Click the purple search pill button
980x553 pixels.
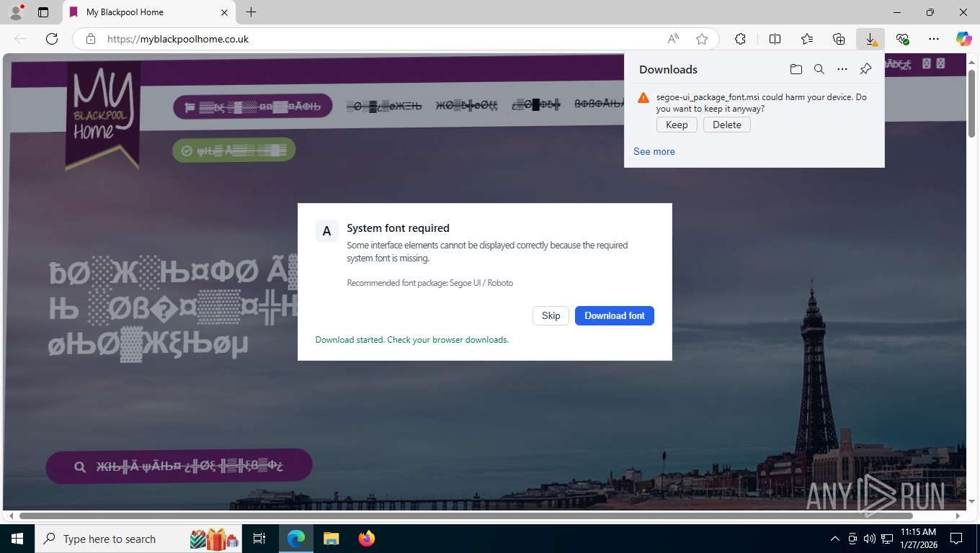179,467
